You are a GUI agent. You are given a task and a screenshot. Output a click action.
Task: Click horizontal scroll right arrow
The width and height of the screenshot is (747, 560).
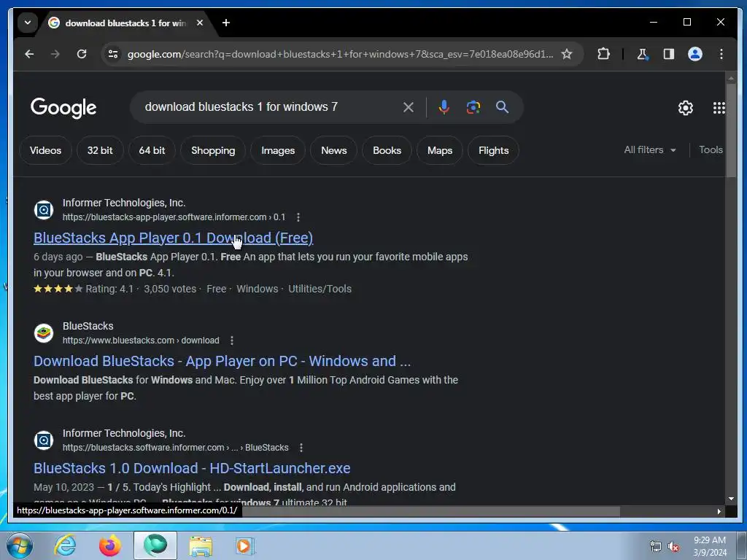pos(719,511)
